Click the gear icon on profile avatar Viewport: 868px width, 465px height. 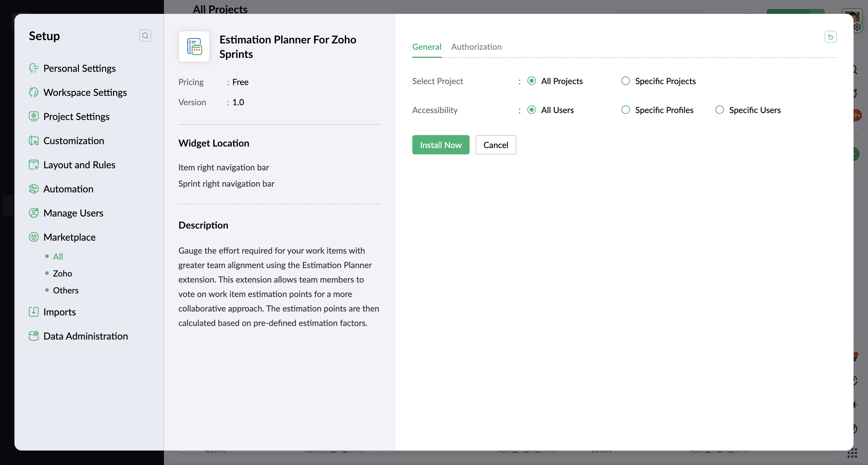pos(857,27)
